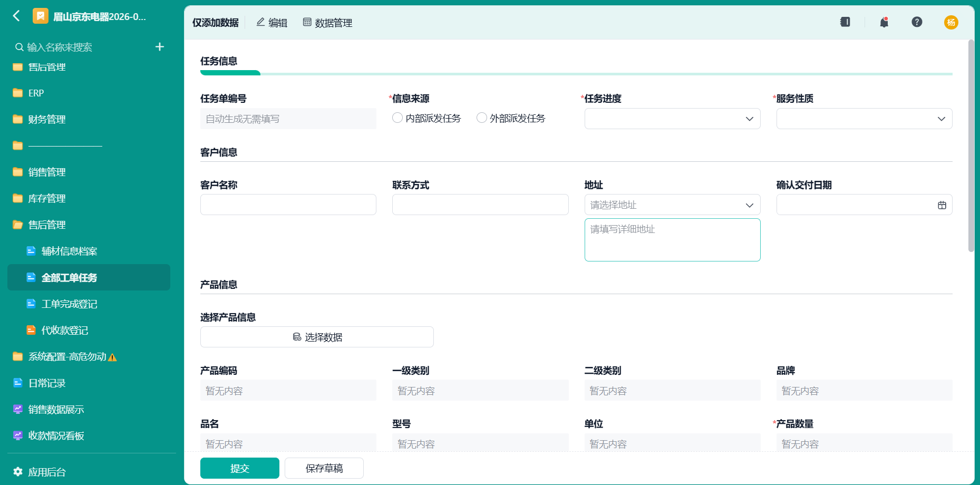Image resolution: width=980 pixels, height=485 pixels.
Task: Focus the 客户名称 input field
Action: click(288, 205)
